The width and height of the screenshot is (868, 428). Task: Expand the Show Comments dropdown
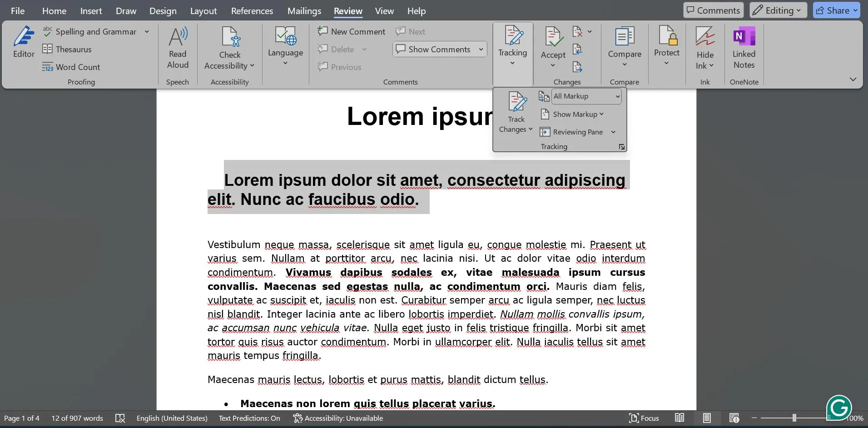pos(481,50)
